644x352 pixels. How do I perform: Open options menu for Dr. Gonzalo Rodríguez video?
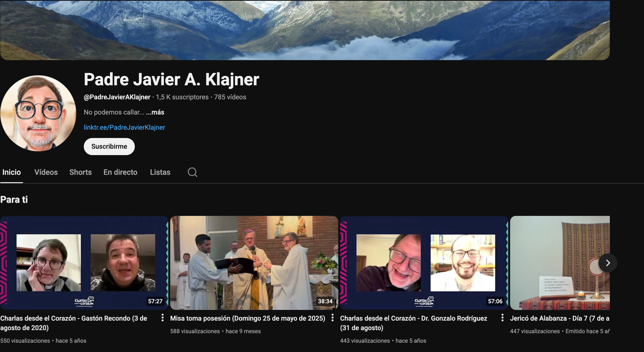tap(502, 318)
